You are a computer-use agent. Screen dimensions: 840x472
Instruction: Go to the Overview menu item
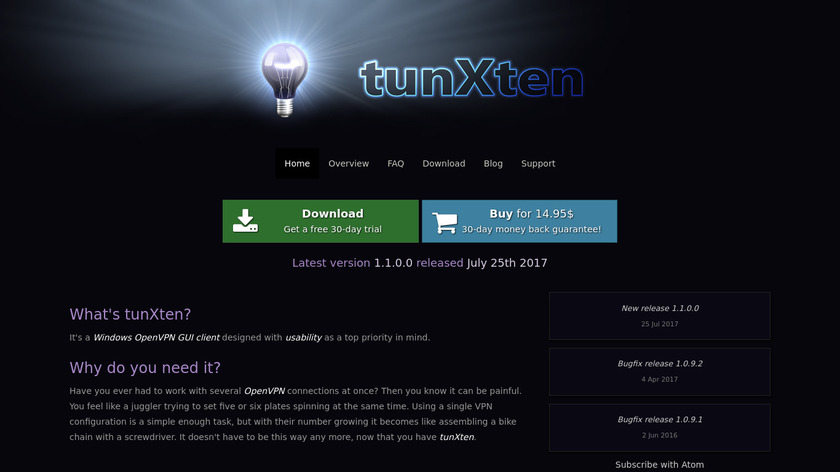pos(349,163)
